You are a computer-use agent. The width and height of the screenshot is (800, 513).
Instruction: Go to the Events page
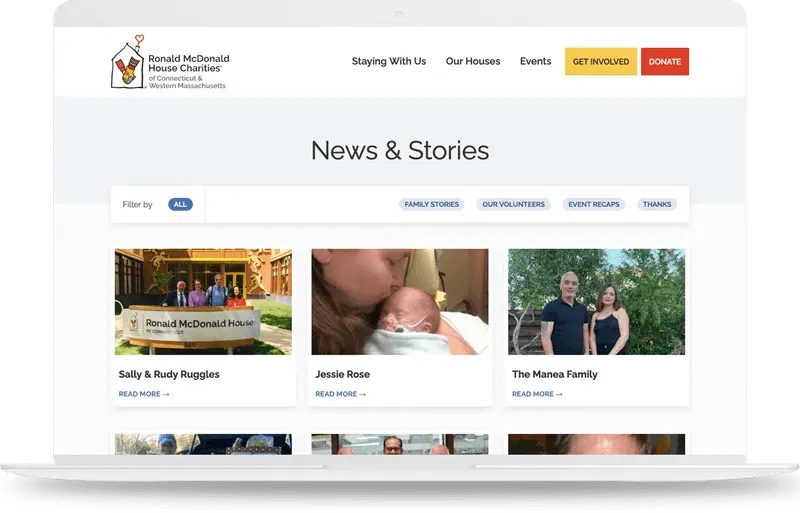tap(535, 61)
